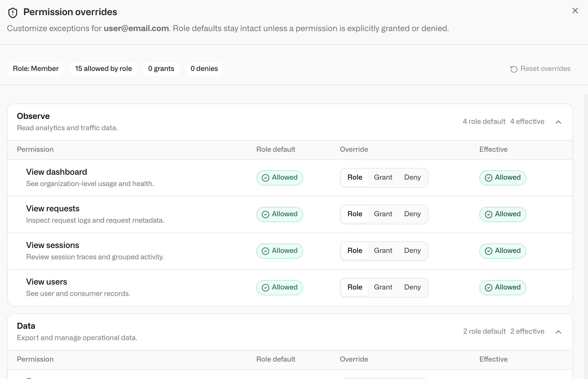The width and height of the screenshot is (588, 379).
Task: Pick Role override for View users
Action: tap(355, 287)
